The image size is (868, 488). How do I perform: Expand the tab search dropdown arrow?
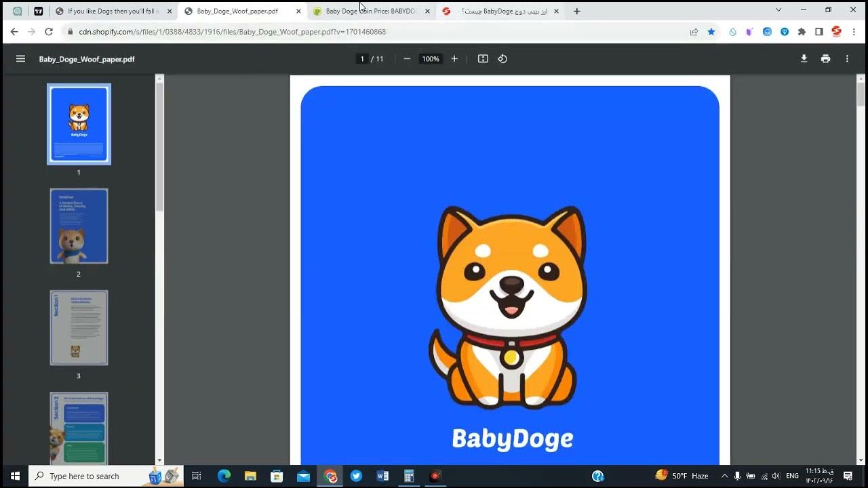[778, 10]
